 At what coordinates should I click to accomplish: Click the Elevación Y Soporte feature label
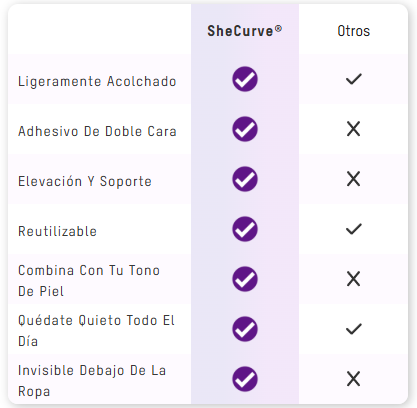click(85, 182)
